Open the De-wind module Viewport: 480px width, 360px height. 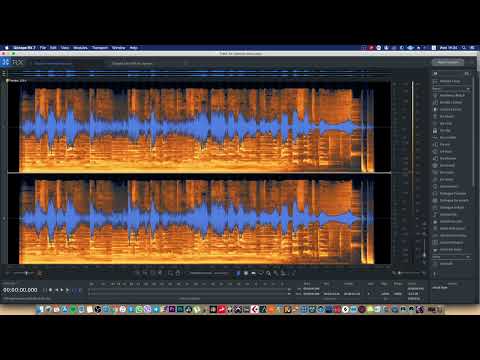coord(452,179)
